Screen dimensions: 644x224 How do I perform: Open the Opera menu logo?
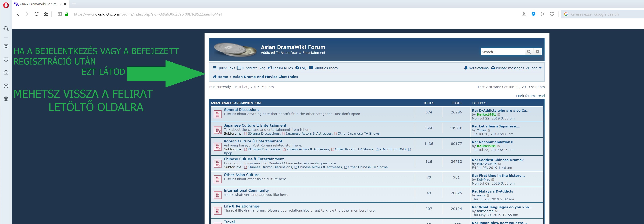(x=6, y=5)
